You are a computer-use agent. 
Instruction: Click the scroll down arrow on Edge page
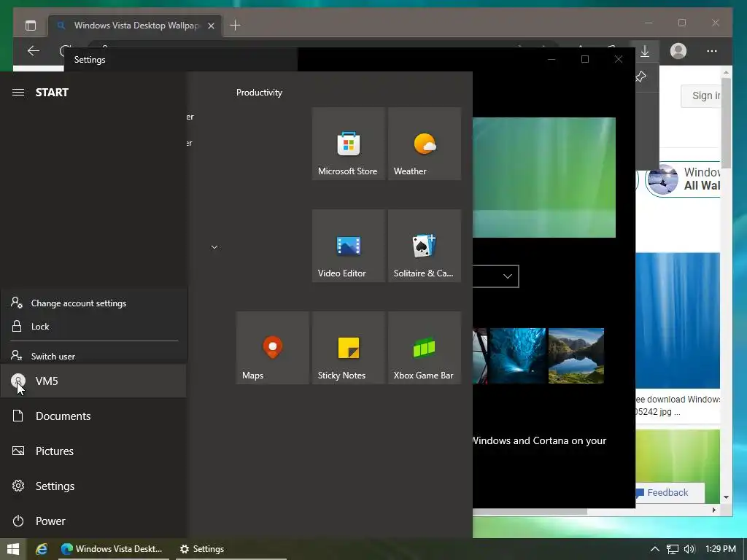[x=726, y=497]
